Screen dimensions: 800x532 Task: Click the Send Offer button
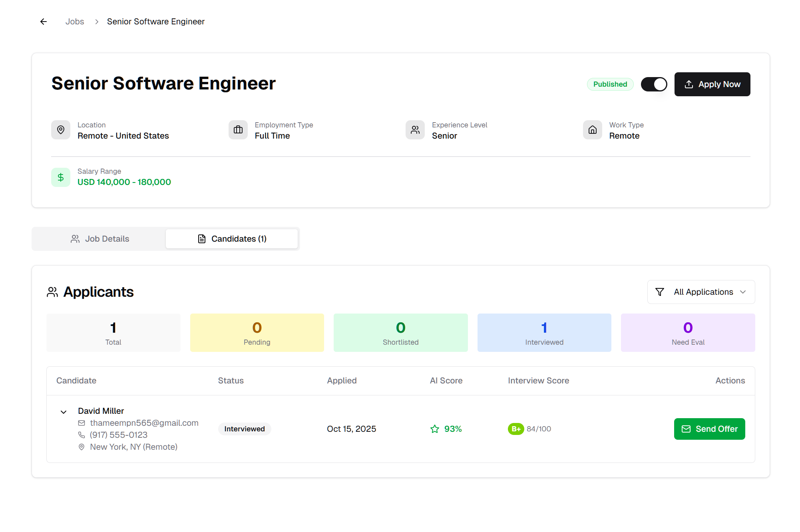pyautogui.click(x=709, y=429)
